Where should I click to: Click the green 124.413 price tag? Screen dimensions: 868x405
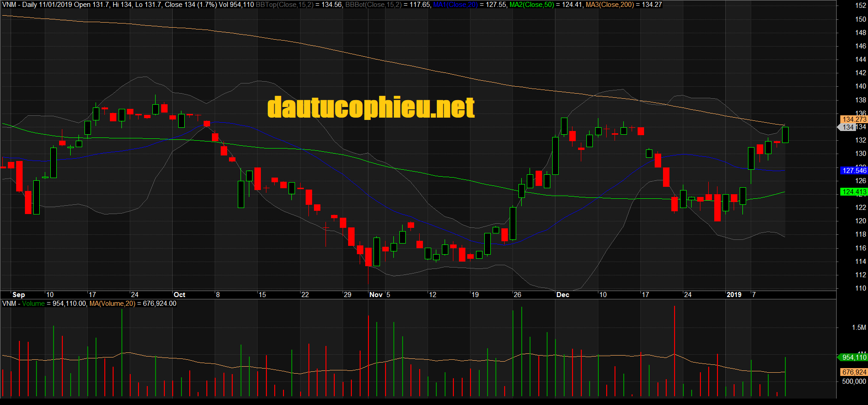pyautogui.click(x=854, y=192)
